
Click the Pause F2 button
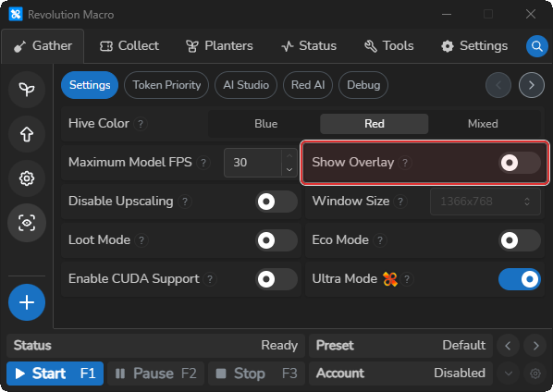(x=156, y=374)
